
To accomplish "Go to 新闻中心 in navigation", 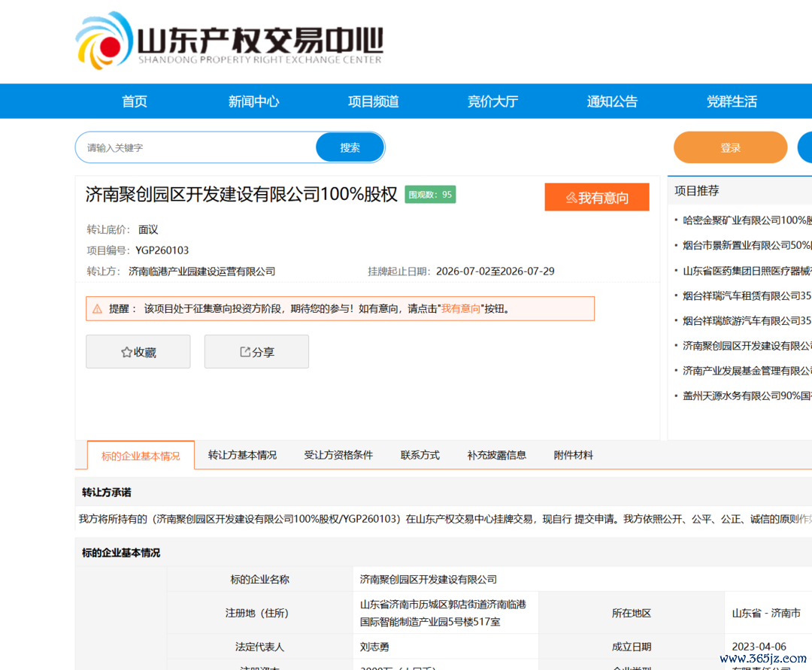I will [254, 102].
